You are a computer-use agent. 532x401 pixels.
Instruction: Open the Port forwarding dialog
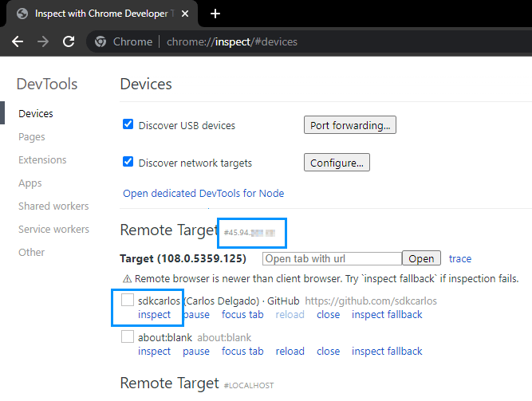350,125
